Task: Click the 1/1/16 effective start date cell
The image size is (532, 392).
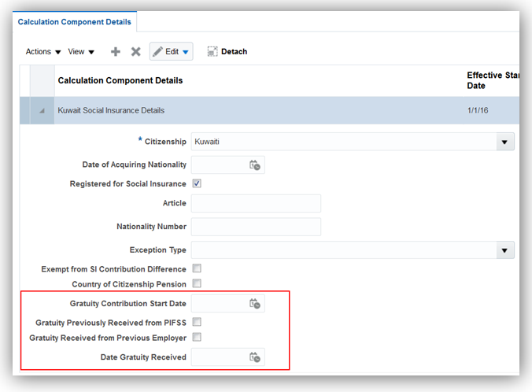Action: pyautogui.click(x=478, y=111)
